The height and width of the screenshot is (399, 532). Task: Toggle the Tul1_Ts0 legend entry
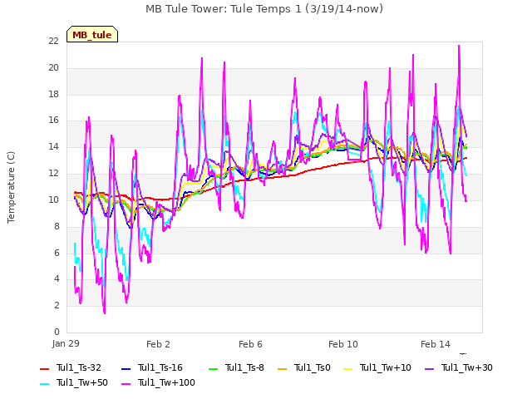tap(304, 367)
